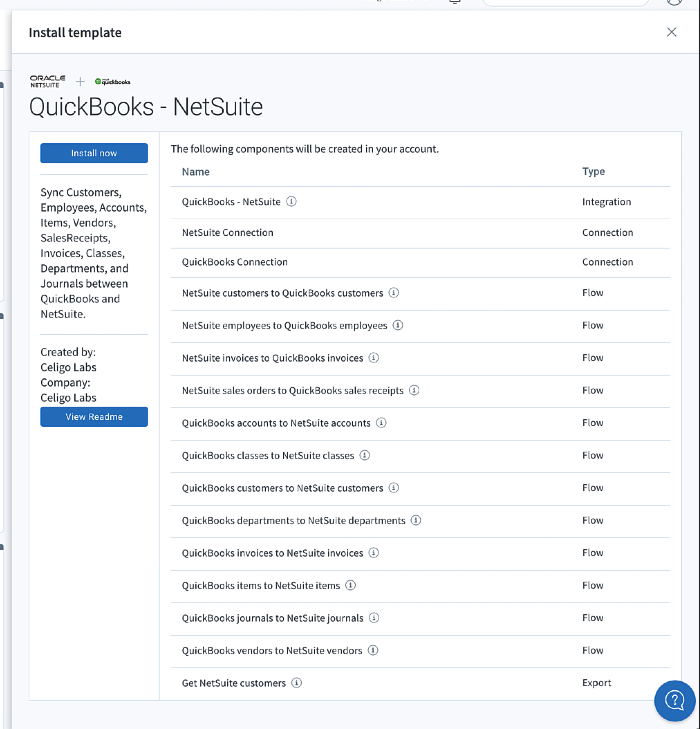Image resolution: width=700 pixels, height=729 pixels.
Task: Click info icon for QuickBooks invoices to NetSuite invoices
Action: pyautogui.click(x=374, y=553)
